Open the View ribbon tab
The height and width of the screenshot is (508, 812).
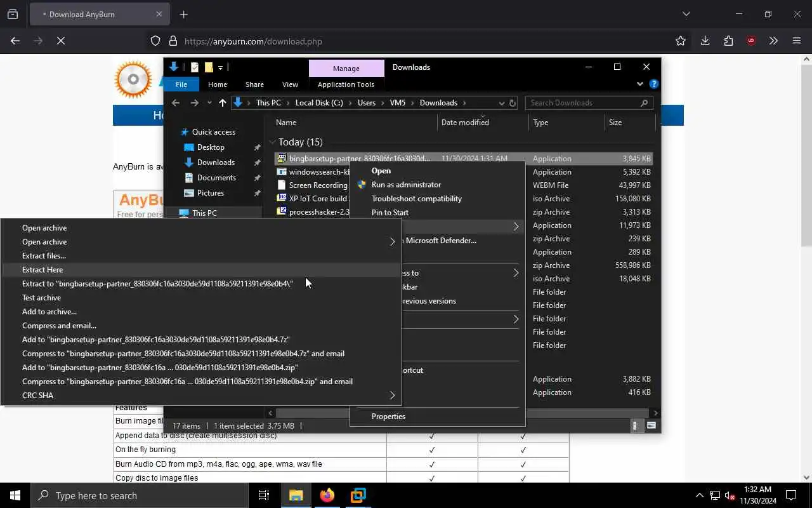point(290,84)
